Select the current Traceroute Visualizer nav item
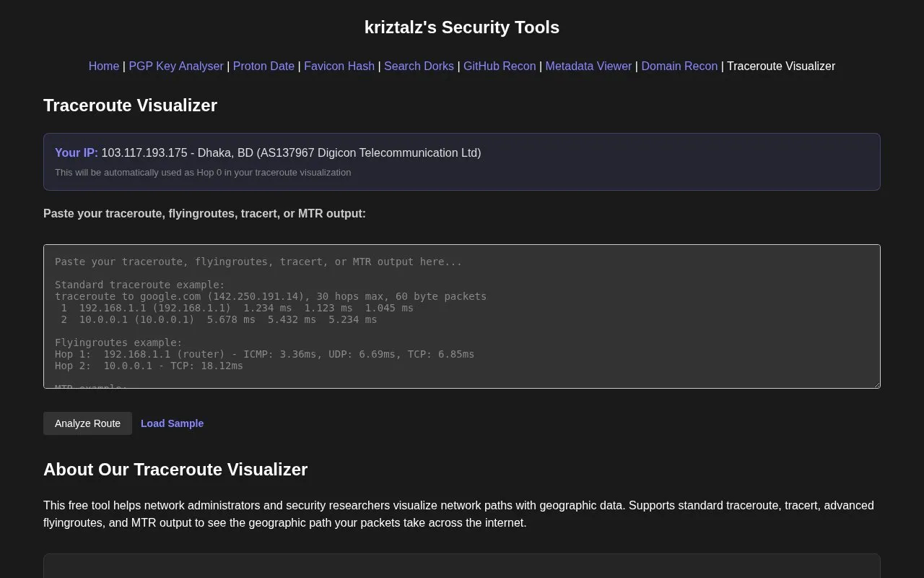The image size is (924, 578). pyautogui.click(x=781, y=66)
